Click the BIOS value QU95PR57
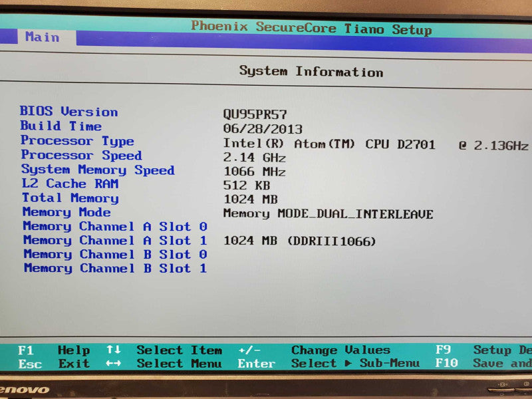This screenshot has width=532, height=399. tap(255, 114)
